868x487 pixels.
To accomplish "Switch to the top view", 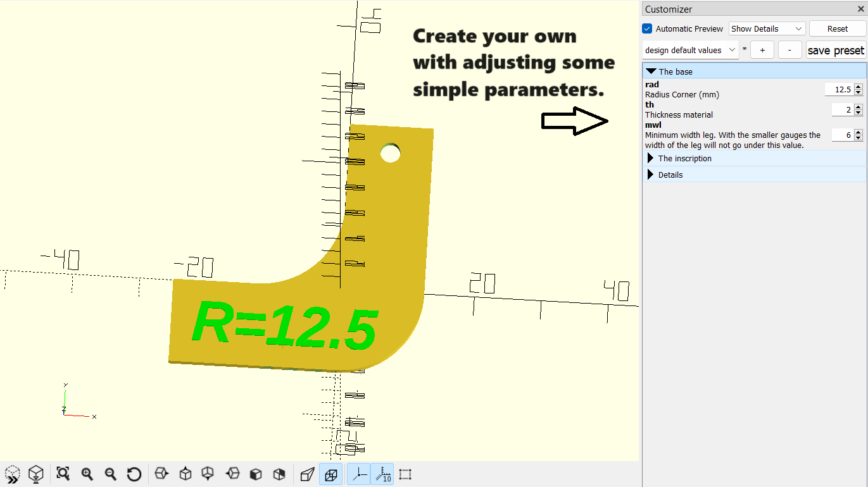I will tap(185, 474).
